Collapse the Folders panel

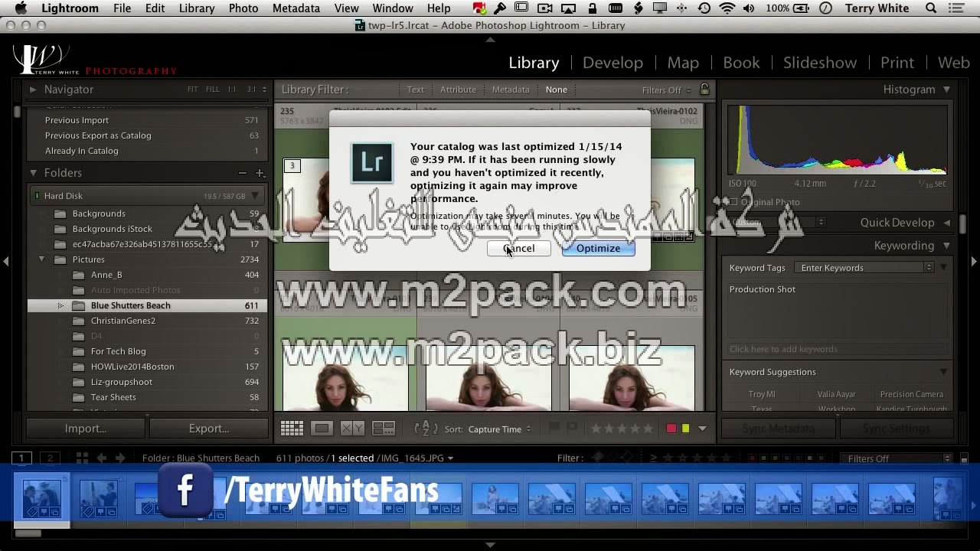click(x=33, y=173)
